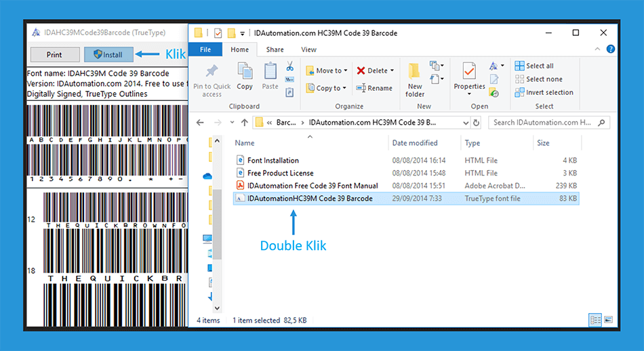Viewport: 644px width, 351px height.
Task: Switch to Large icons view
Action: click(x=608, y=320)
